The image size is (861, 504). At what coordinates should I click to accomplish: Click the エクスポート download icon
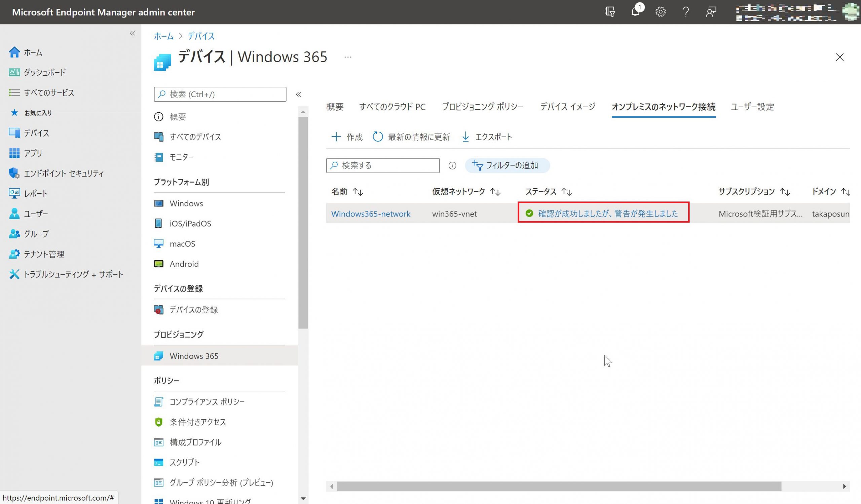466,137
